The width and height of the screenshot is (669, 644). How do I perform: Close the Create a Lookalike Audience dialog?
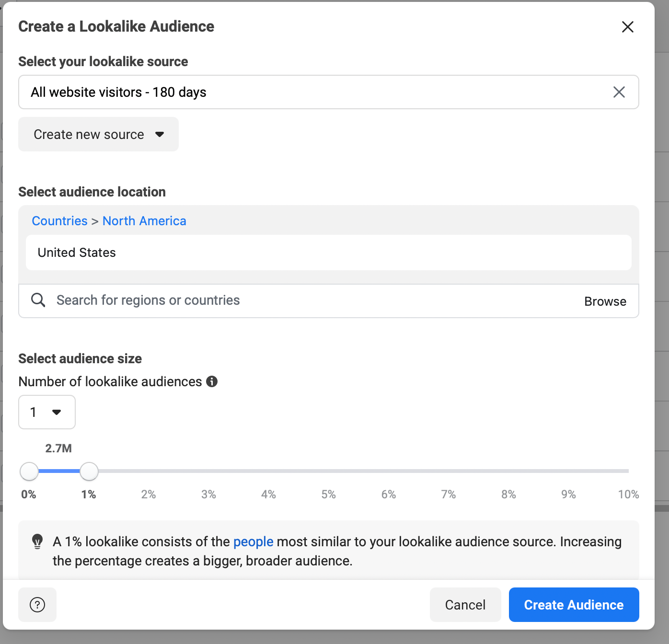(x=627, y=27)
